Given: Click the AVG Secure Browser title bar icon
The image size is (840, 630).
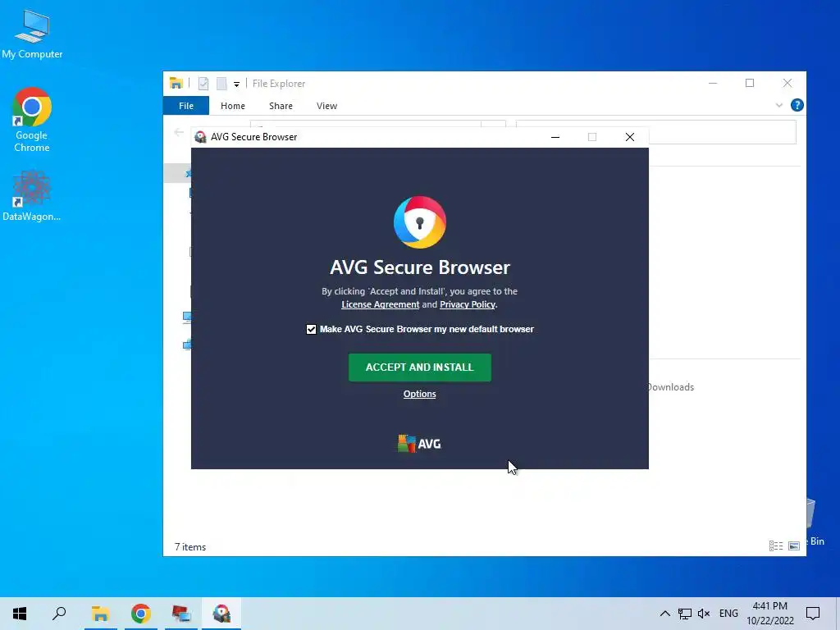Looking at the screenshot, I should 200,137.
